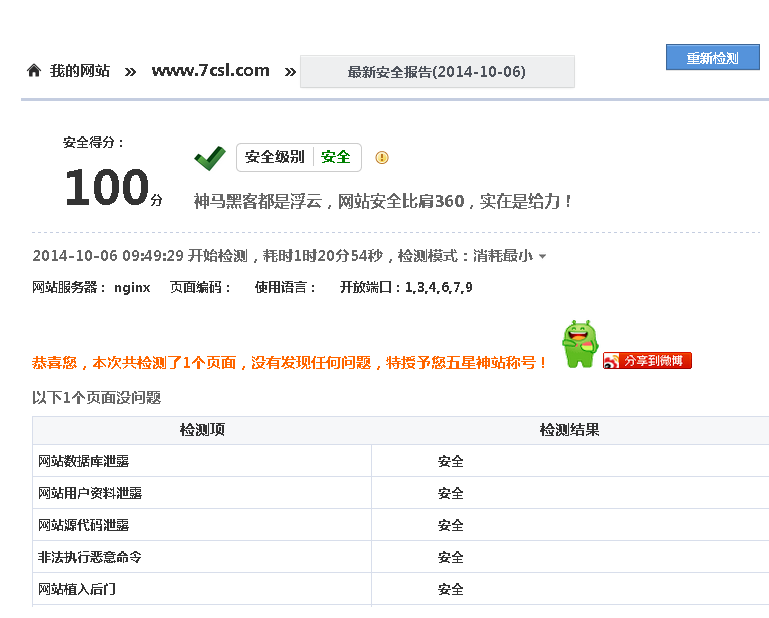Click the 检测项 column header

(x=202, y=430)
